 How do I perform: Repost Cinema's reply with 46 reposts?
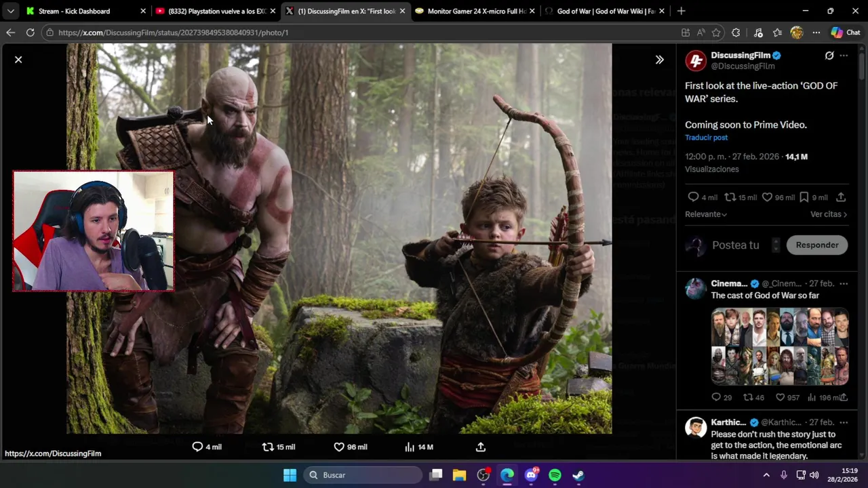point(754,398)
